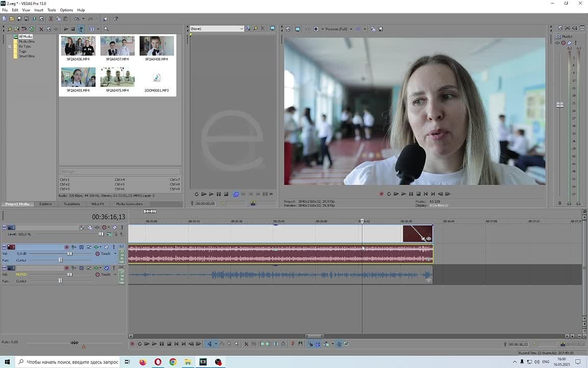Select the ZOOM0001.MP3 media thumbnail

(157, 77)
